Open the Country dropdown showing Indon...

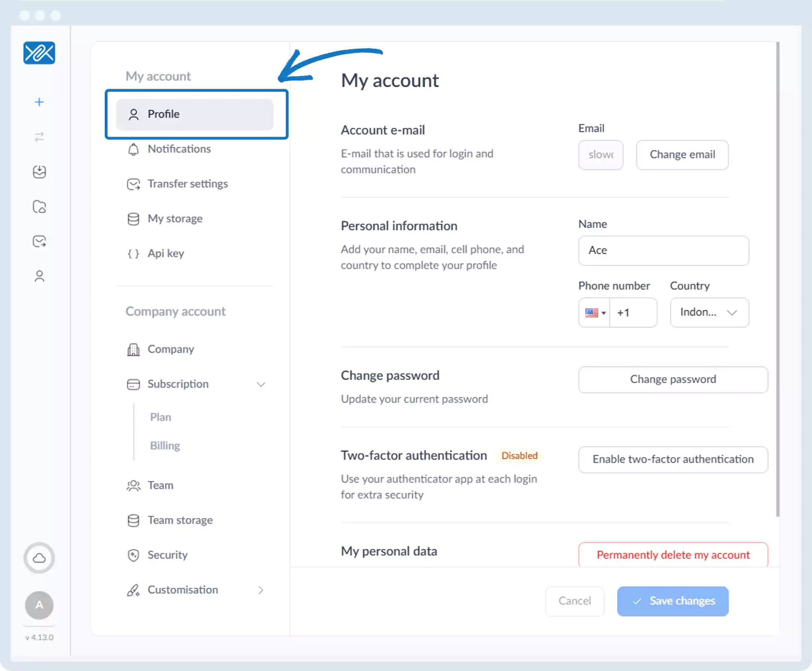[709, 313]
